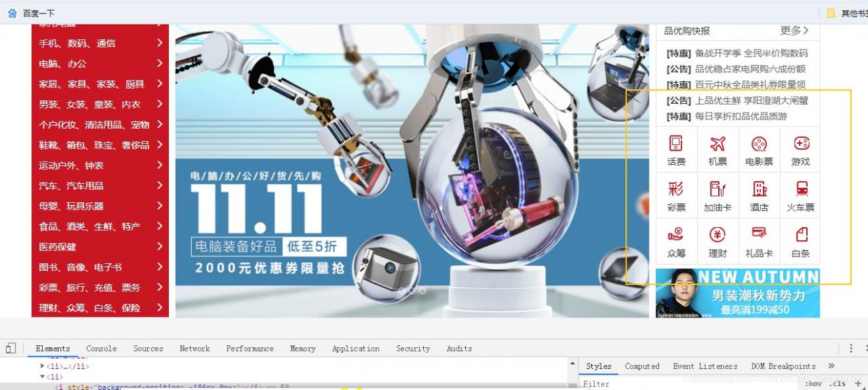868x390 pixels.
Task: Expand the 家居、家具、家装、厨具 category arrow
Action: 160,83
